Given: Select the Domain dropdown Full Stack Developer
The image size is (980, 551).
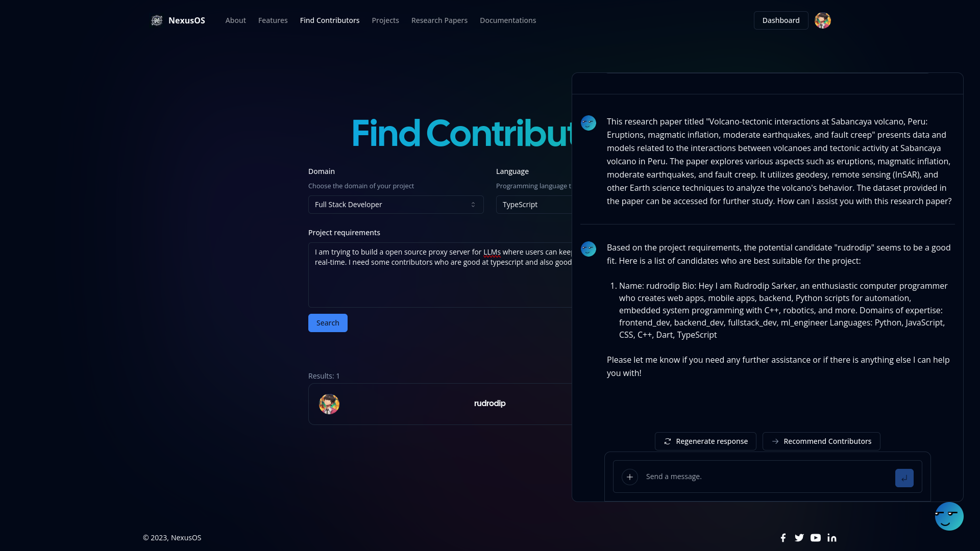Looking at the screenshot, I should click(x=396, y=205).
